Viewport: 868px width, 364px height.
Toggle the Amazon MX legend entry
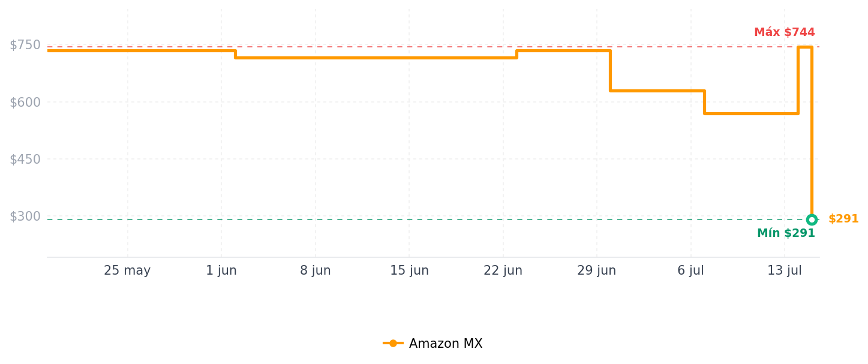point(433,344)
